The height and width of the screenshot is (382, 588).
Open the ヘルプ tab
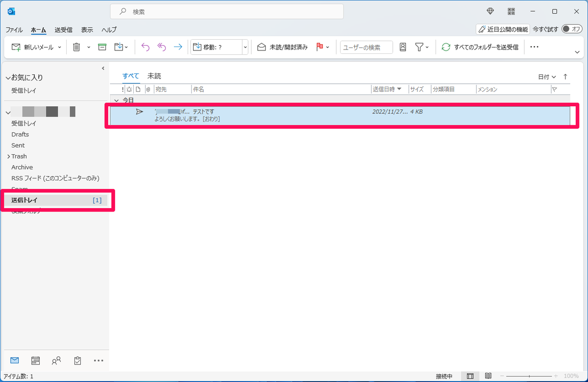109,29
